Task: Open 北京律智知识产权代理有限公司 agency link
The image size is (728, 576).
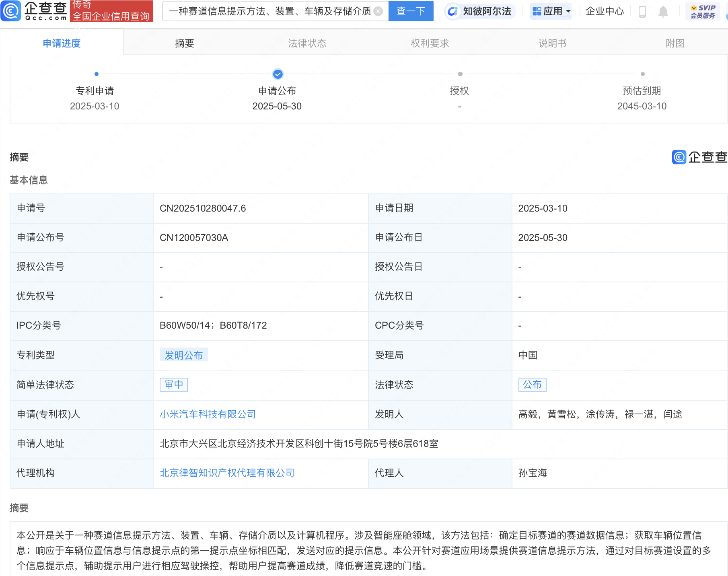Action: point(227,473)
